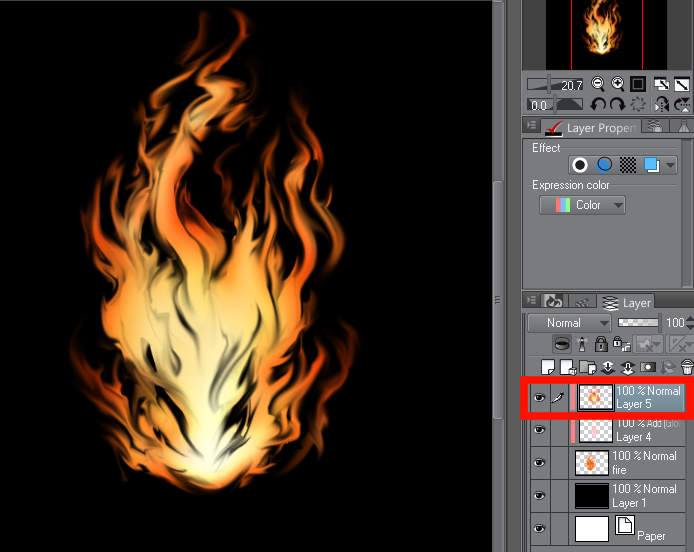The image size is (694, 552).
Task: Toggle Lock Layer padlock
Action: (x=601, y=344)
